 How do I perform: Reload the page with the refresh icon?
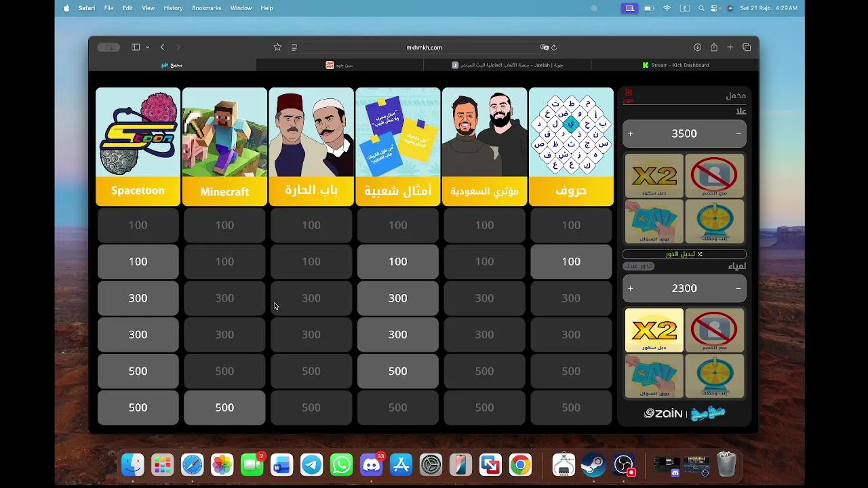[x=554, y=47]
